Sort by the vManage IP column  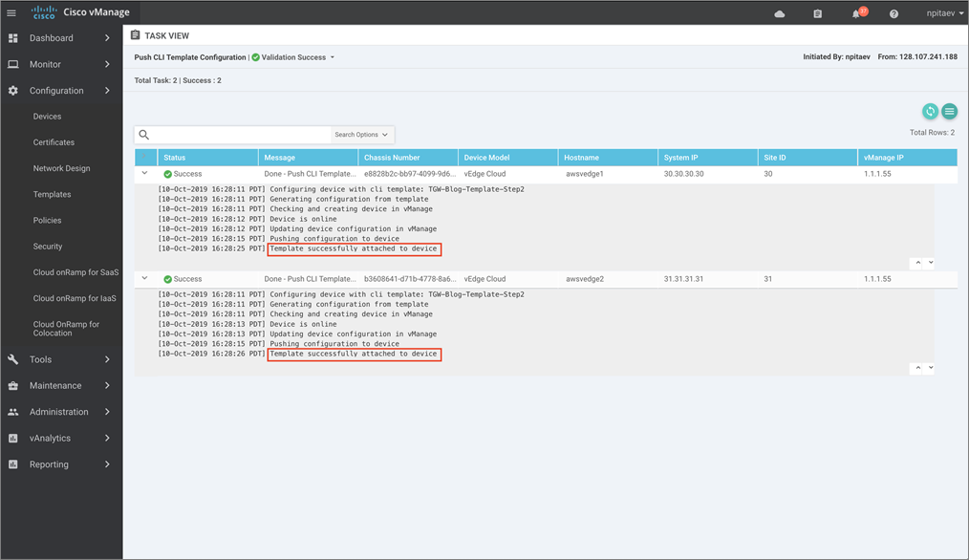[x=908, y=158]
